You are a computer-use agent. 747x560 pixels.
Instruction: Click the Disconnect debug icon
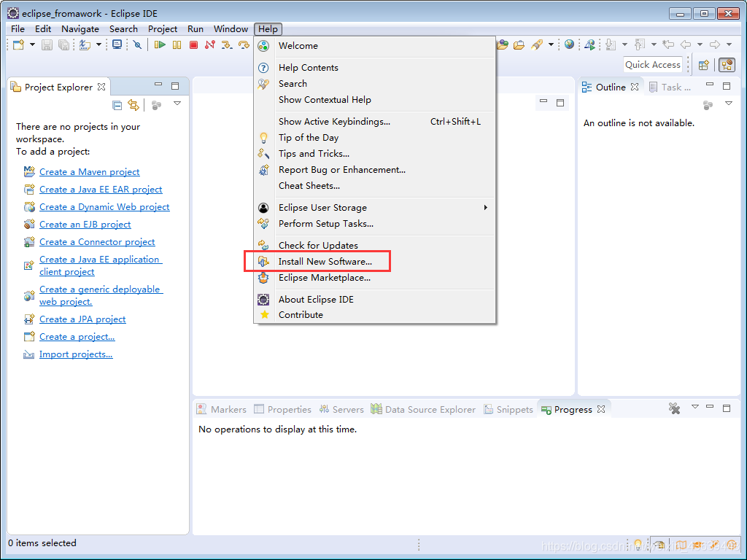click(x=209, y=44)
